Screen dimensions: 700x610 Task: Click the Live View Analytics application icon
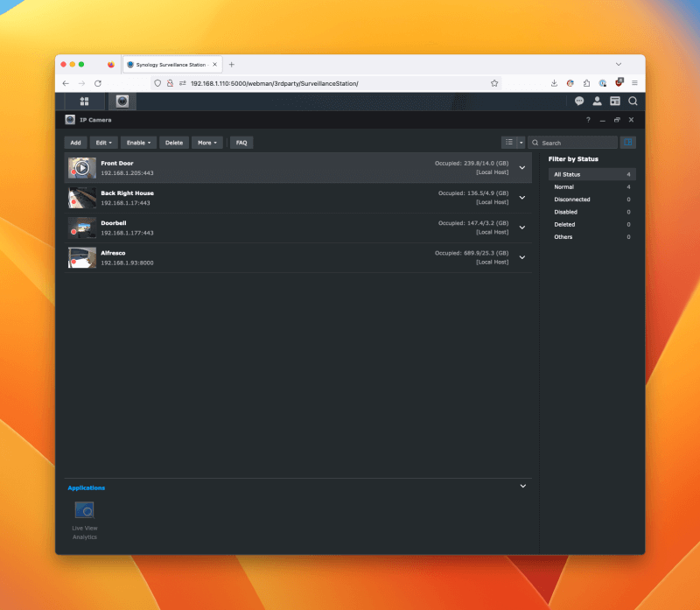(84, 510)
